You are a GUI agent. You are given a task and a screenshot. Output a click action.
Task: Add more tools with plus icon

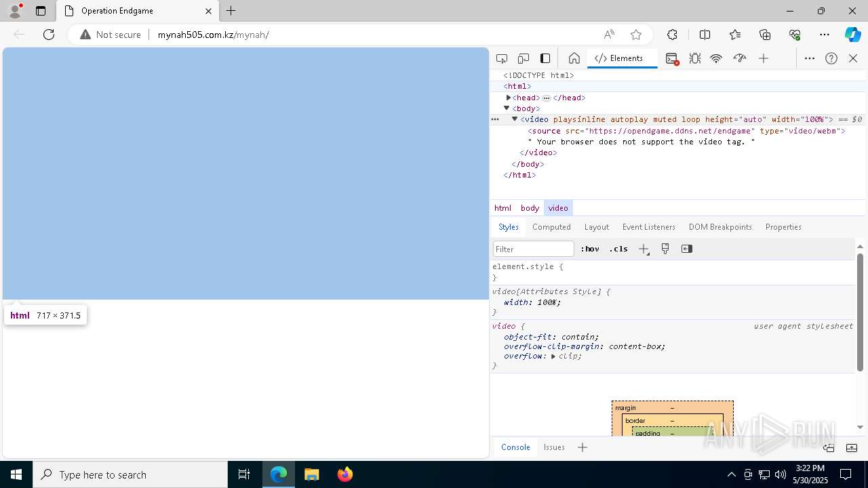[x=764, y=58]
